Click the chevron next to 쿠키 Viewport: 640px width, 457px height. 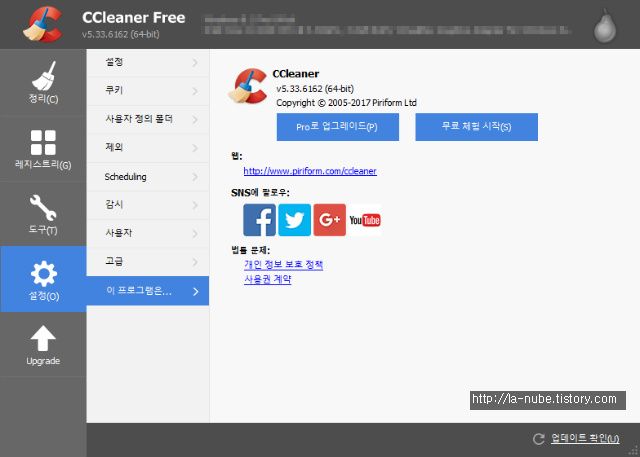point(196,91)
